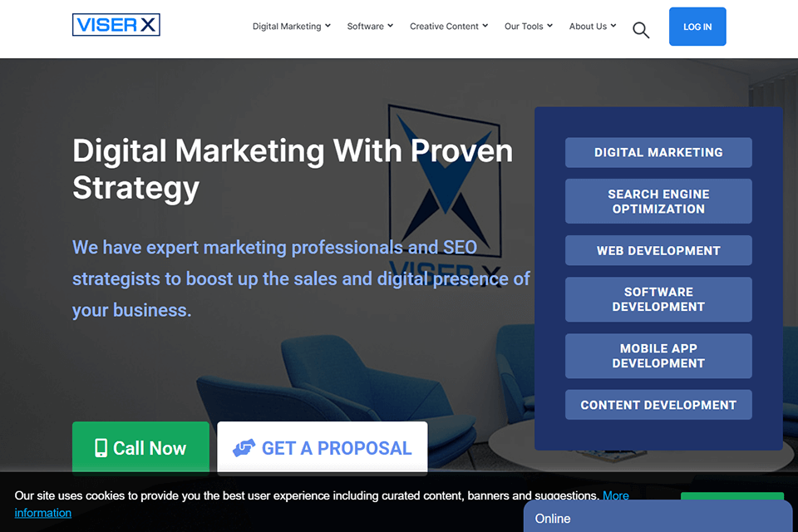Open the Our Tools menu
Image resolution: width=798 pixels, height=532 pixels.
[529, 26]
